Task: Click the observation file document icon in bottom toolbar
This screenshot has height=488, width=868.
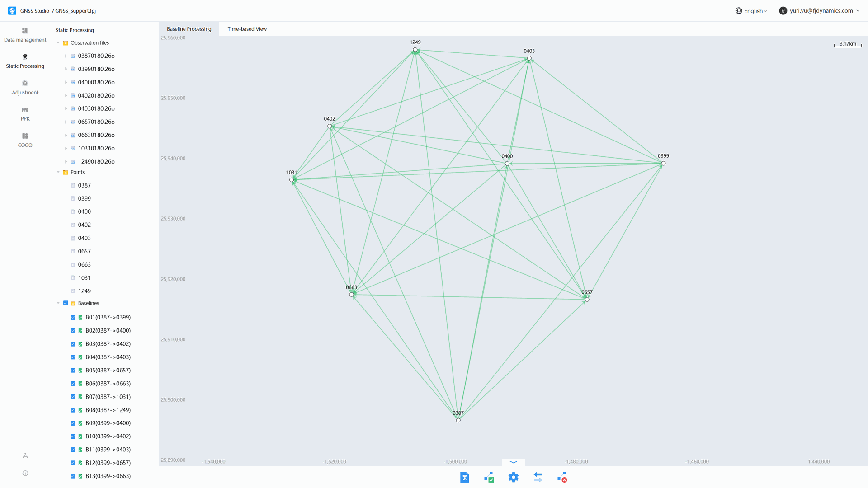Action: 464,478
